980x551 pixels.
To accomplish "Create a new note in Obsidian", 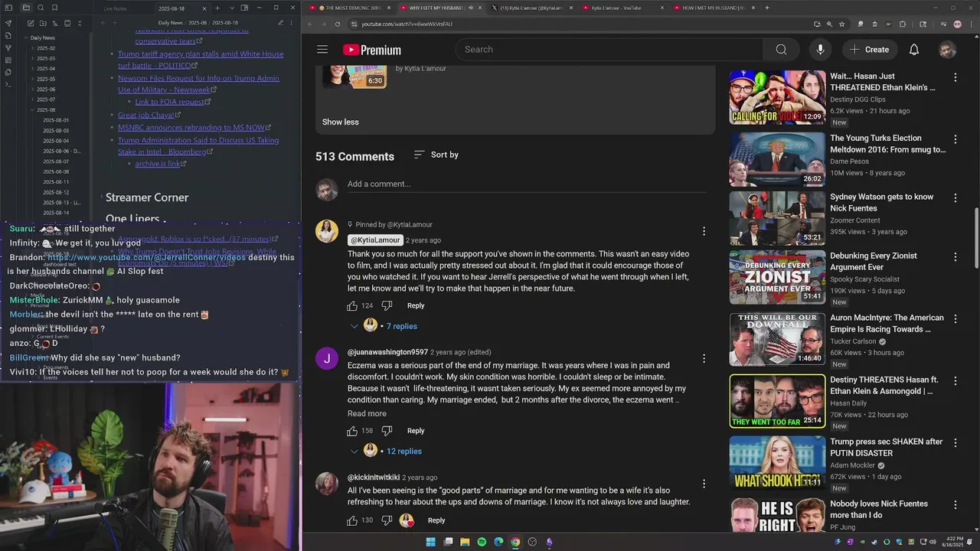I will (x=31, y=24).
